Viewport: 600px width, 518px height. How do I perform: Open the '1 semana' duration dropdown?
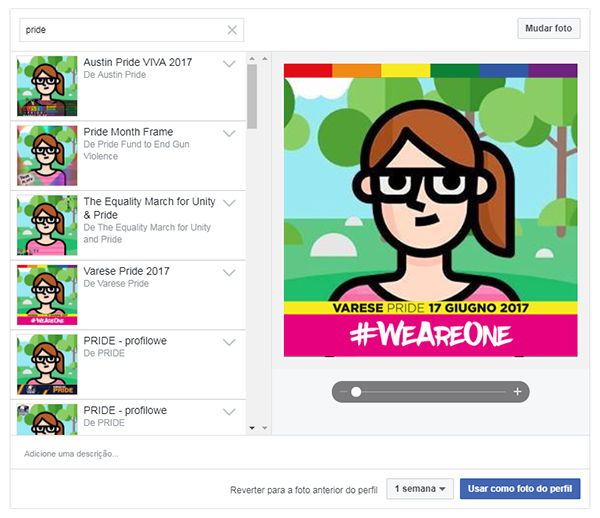coord(420,489)
